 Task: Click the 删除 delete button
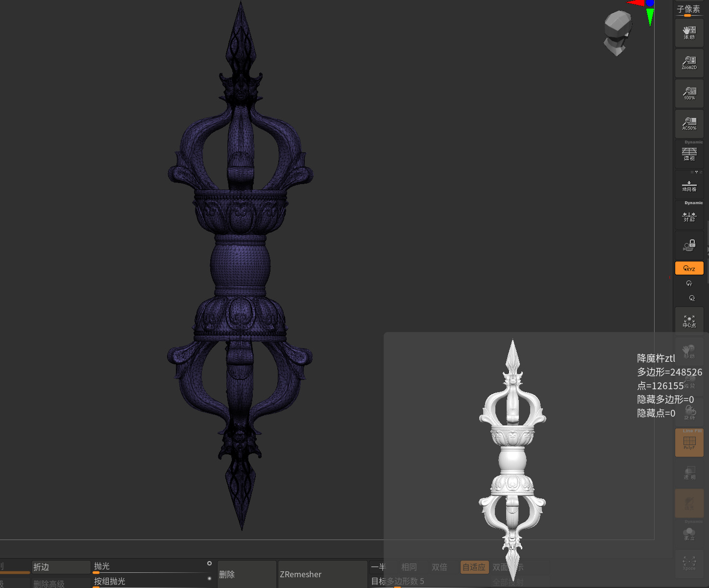click(247, 574)
